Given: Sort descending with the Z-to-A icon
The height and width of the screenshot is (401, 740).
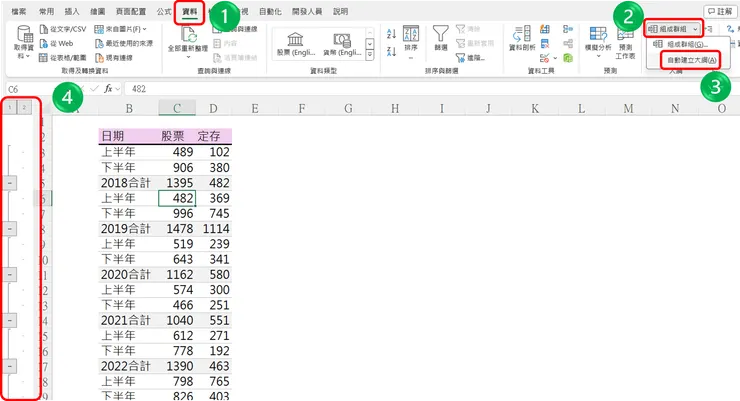Looking at the screenshot, I should click(x=391, y=51).
